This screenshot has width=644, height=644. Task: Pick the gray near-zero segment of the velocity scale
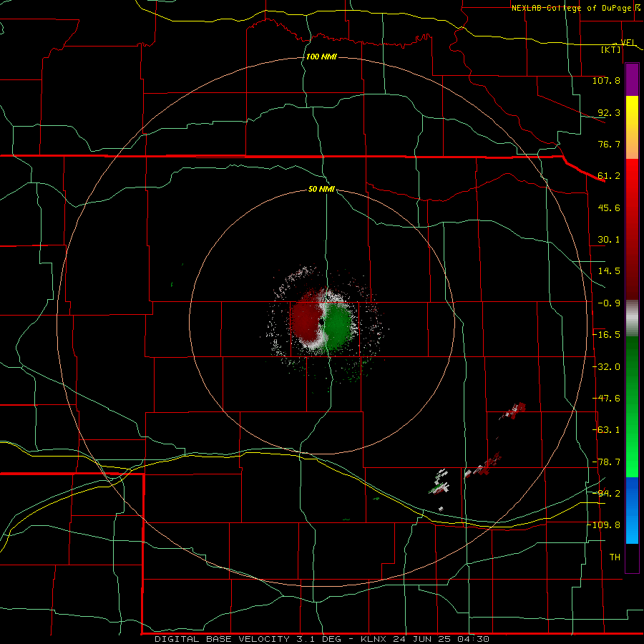[x=632, y=318]
